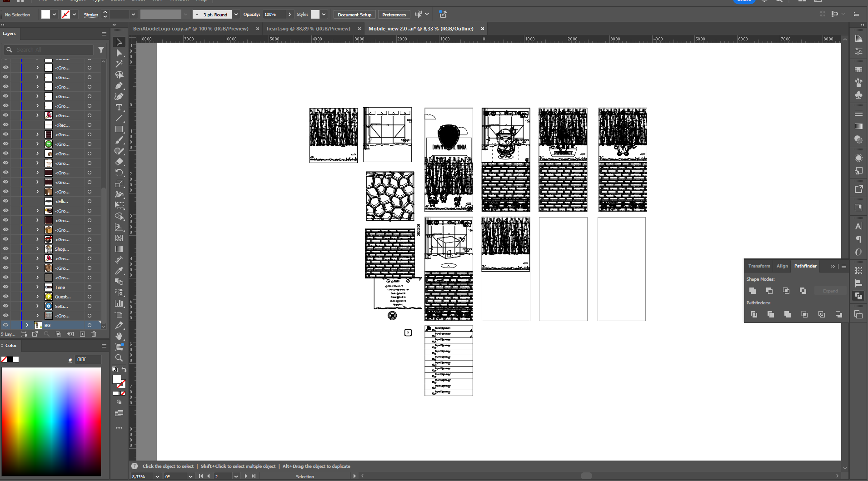Pick the Magic Wand tool
The height and width of the screenshot is (481, 868).
119,64
